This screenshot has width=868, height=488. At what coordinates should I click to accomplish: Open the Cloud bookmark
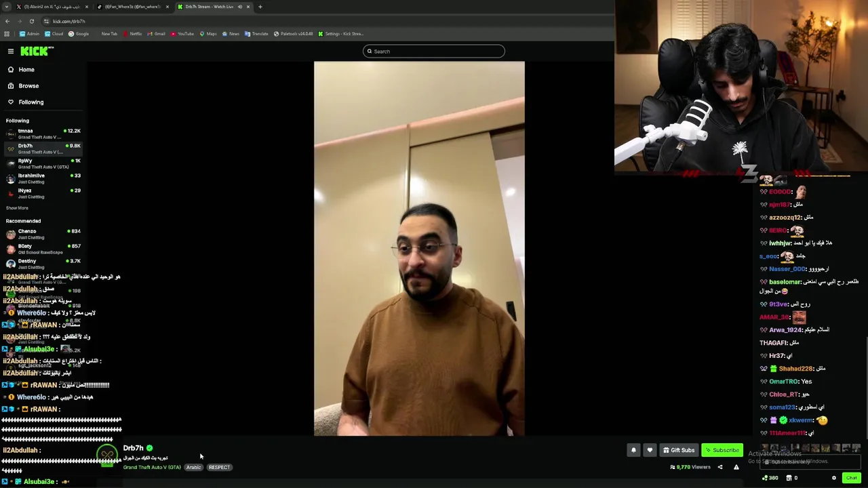click(x=54, y=34)
